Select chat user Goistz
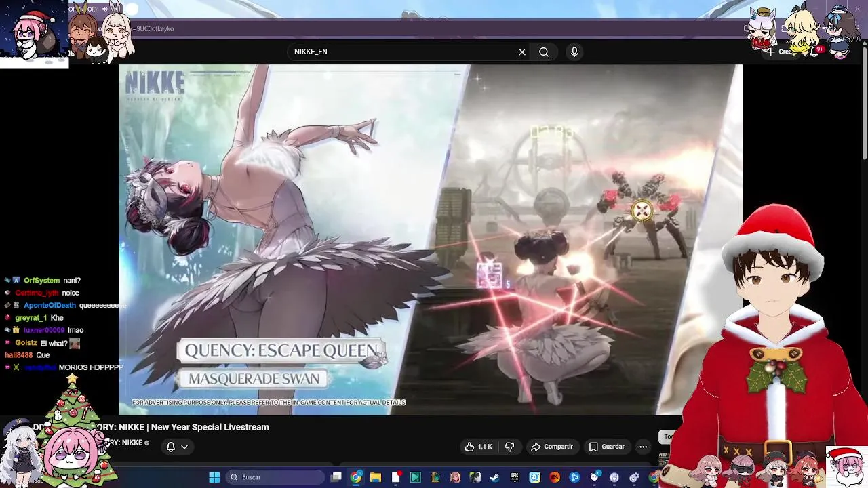868x488 pixels. click(x=26, y=343)
